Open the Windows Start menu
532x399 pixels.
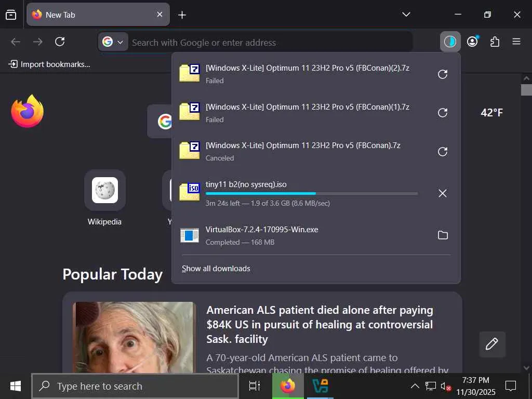16,386
